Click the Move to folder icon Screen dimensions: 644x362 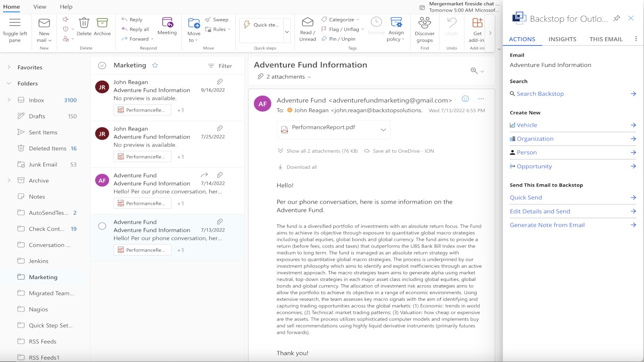[x=194, y=23]
